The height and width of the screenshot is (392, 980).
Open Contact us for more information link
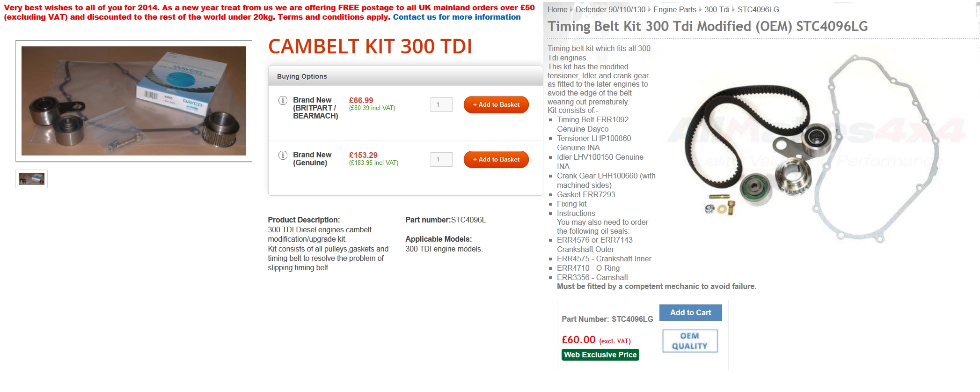(x=456, y=17)
